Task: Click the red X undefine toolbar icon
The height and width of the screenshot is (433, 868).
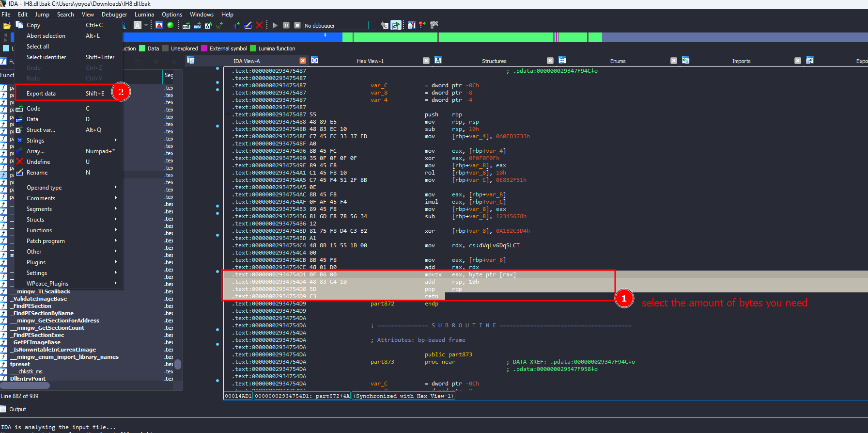Action: (259, 25)
